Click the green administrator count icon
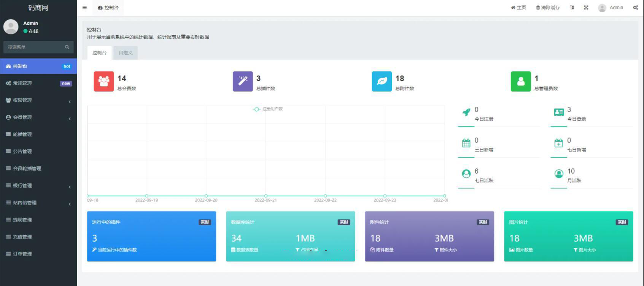The height and width of the screenshot is (286, 644). click(x=521, y=81)
